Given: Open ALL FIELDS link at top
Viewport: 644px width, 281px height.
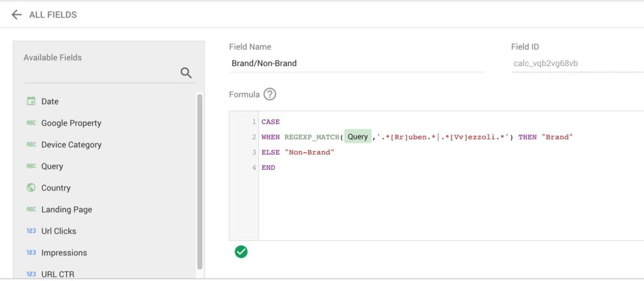Looking at the screenshot, I should (53, 14).
